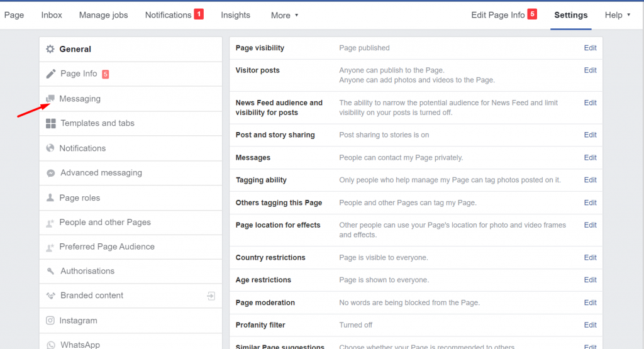This screenshot has height=349, width=644.
Task: Click the chat bubbles icon beside Messaging
Action: 50,99
